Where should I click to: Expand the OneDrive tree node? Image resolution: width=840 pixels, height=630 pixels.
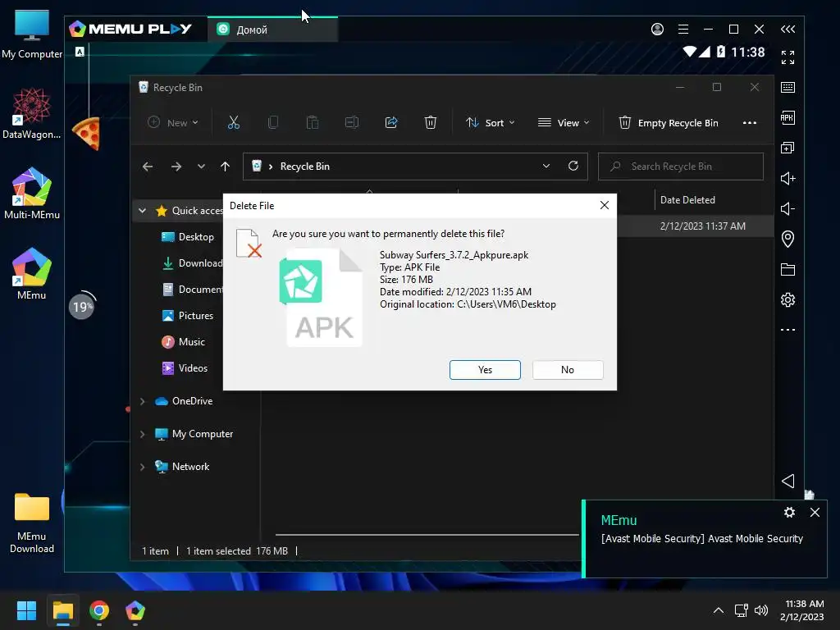[x=143, y=401]
